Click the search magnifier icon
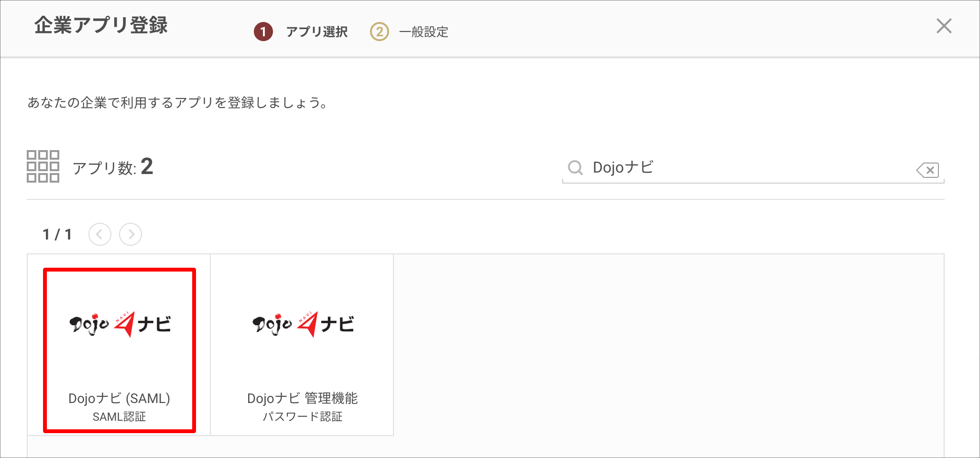 (x=575, y=168)
